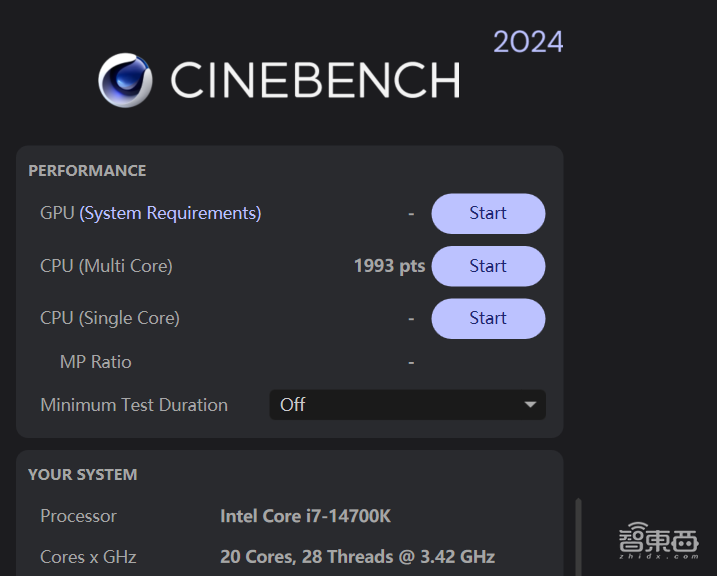This screenshot has height=576, width=717.
Task: Start the GPU benchmark test
Action: [x=488, y=213]
